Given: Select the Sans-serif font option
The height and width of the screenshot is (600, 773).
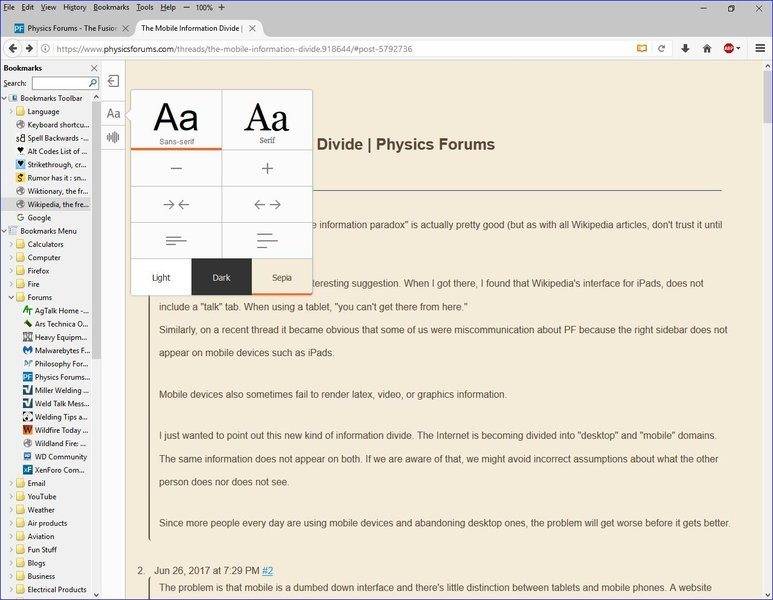Looking at the screenshot, I should coord(176,120).
